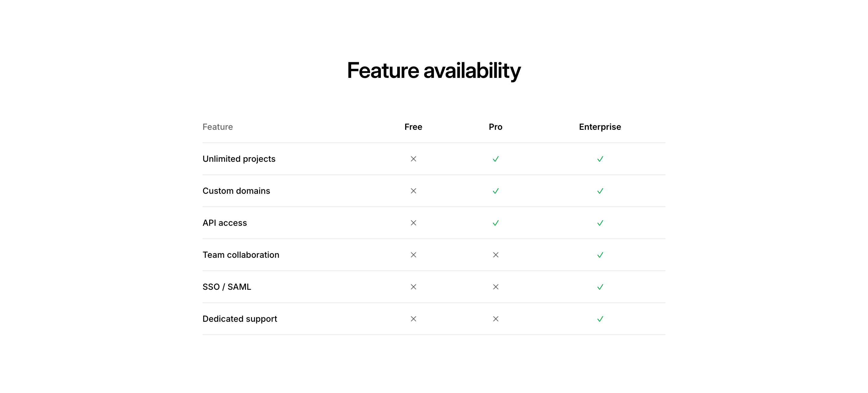Click the Pro cross for Team collaboration
Viewport: 868px width, 393px height.
tap(495, 255)
